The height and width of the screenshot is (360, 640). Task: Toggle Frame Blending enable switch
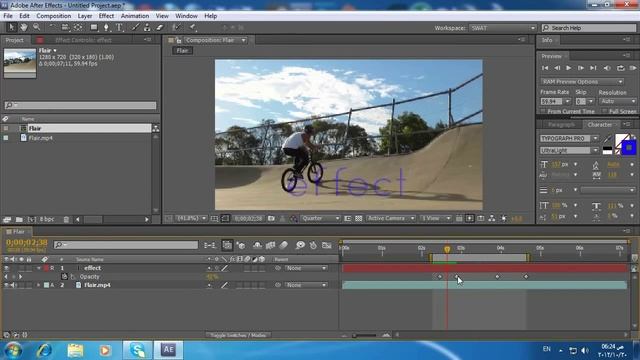[x=270, y=245]
